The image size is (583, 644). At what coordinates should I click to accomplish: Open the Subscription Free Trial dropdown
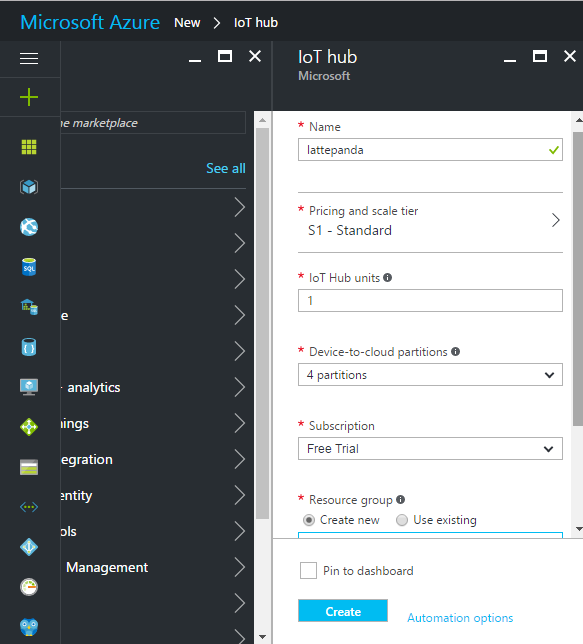[x=430, y=448]
